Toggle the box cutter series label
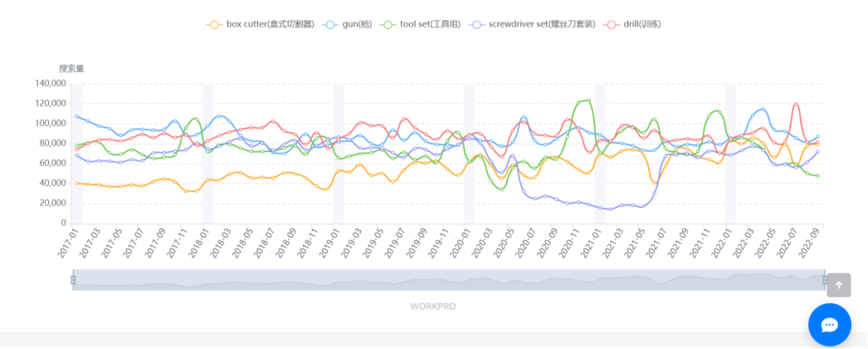Viewport: 868px width, 349px height. click(270, 24)
